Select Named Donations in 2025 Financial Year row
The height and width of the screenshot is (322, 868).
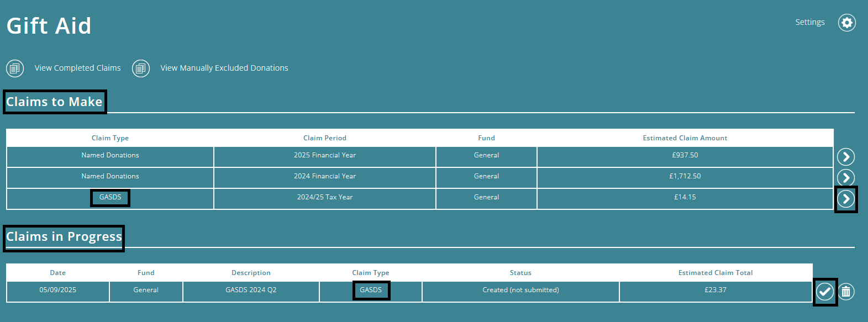point(111,155)
